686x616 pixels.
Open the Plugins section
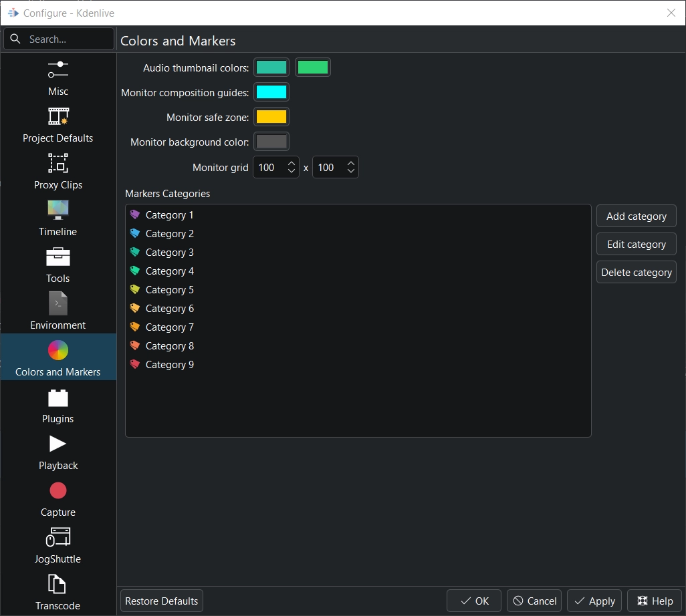click(58, 404)
